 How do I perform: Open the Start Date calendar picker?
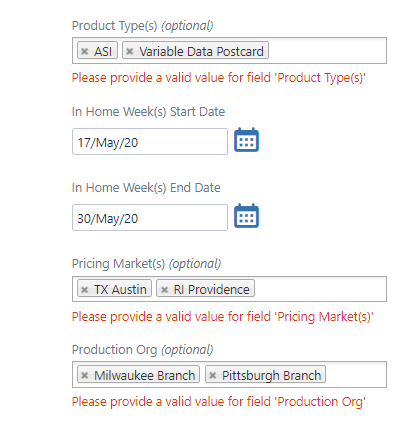246,140
